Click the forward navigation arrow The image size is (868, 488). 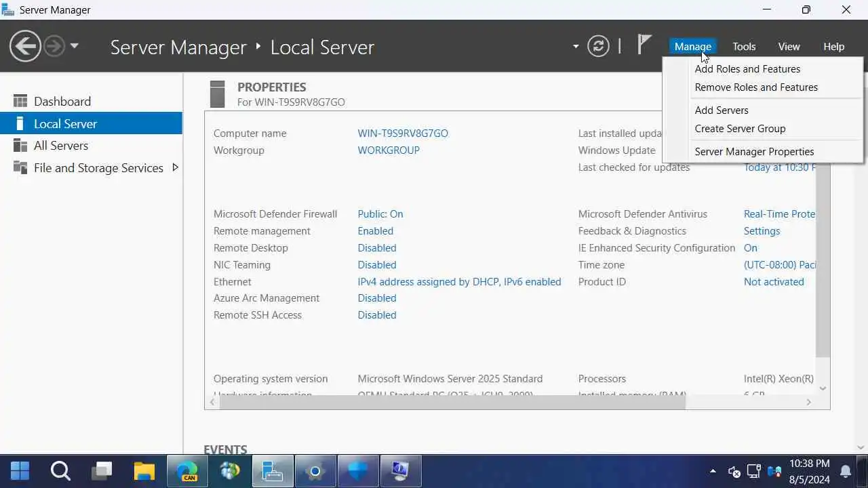[54, 46]
